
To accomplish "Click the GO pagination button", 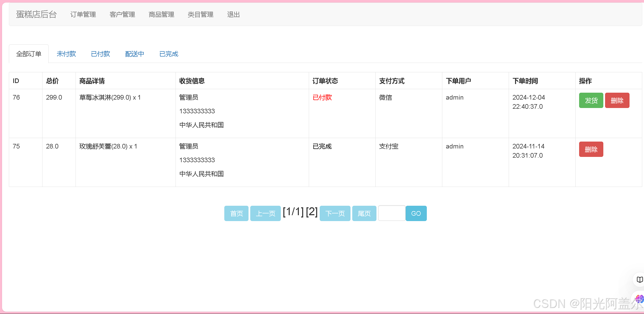I will 416,213.
